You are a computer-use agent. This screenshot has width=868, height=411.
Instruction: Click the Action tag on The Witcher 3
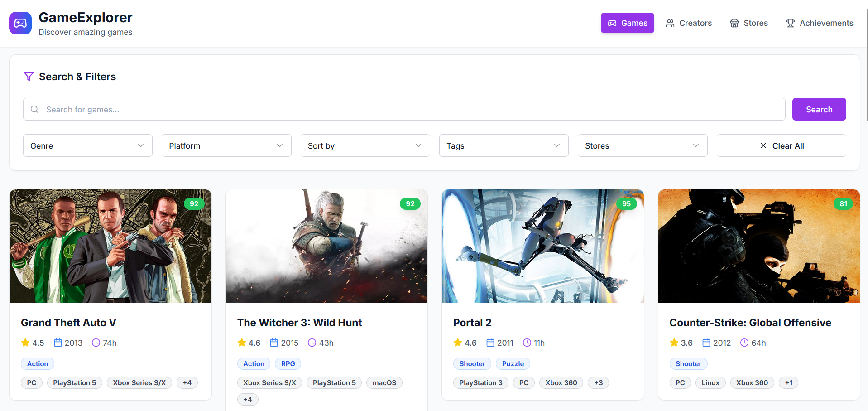pos(254,363)
